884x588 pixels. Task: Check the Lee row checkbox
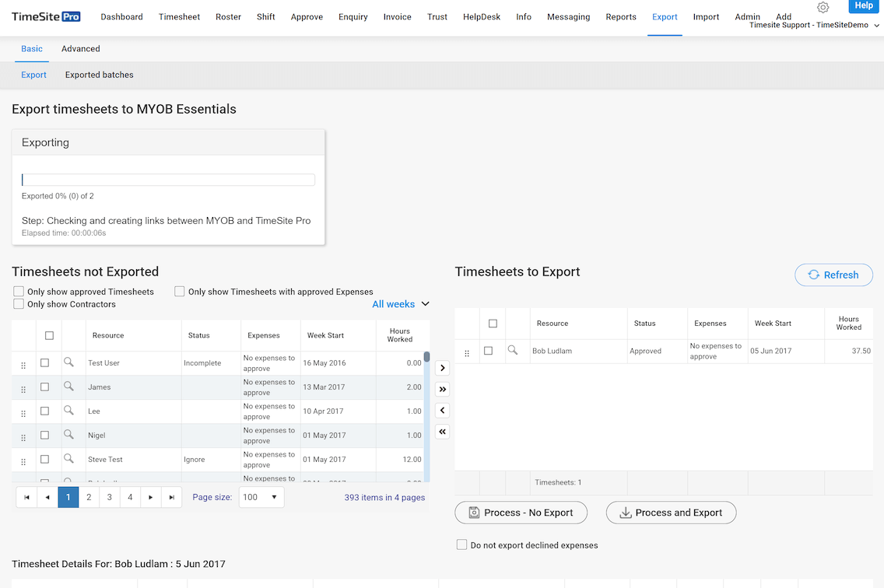point(44,411)
